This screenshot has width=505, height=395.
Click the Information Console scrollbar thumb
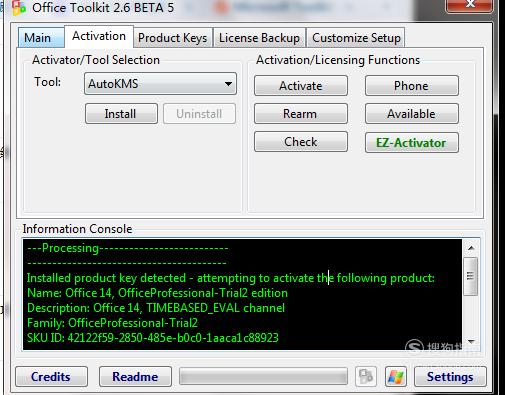[471, 276]
